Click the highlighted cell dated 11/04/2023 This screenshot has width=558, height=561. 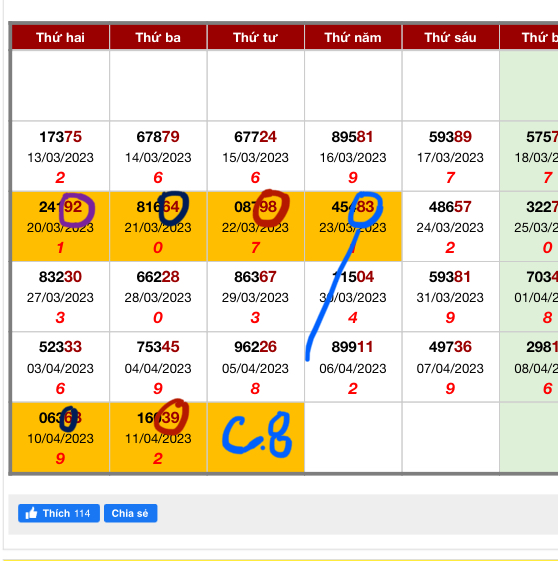coord(158,437)
